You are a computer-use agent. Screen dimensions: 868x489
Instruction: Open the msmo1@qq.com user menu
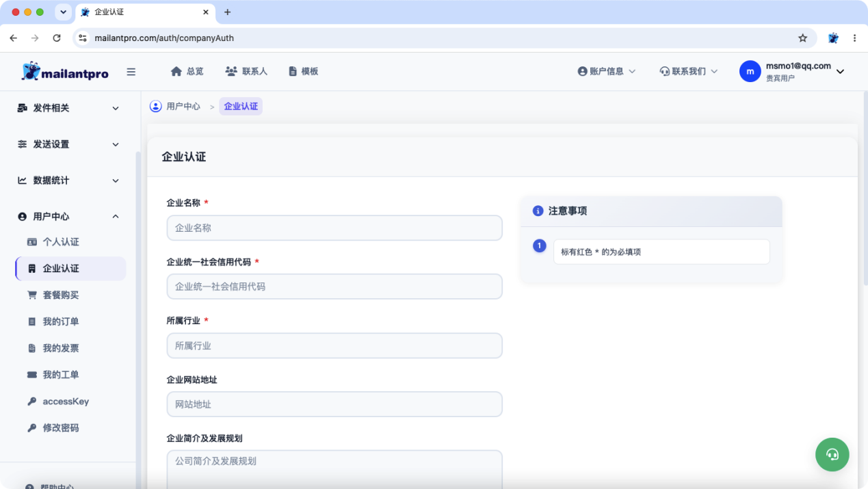click(792, 71)
